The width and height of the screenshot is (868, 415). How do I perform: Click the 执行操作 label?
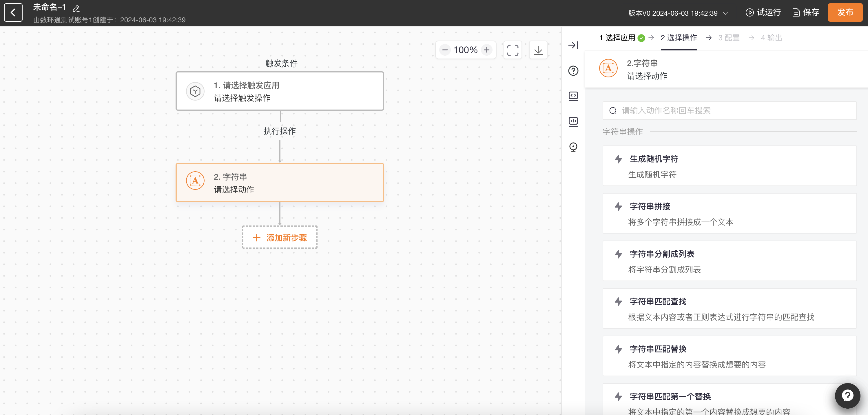280,131
